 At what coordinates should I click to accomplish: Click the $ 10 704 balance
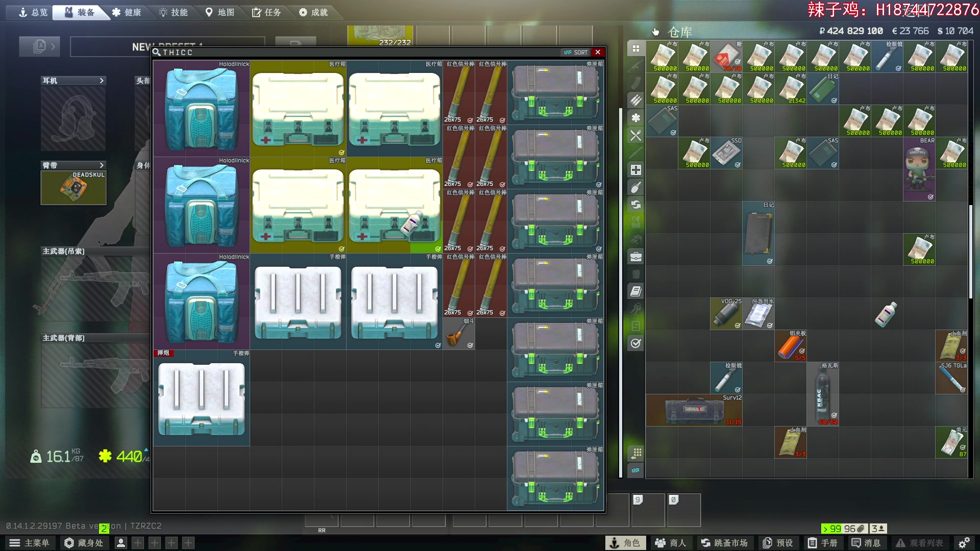click(955, 31)
